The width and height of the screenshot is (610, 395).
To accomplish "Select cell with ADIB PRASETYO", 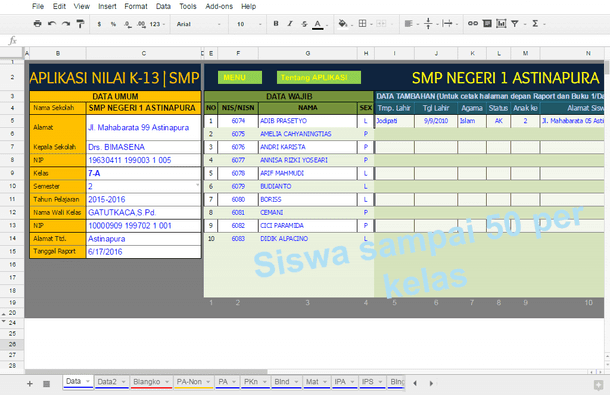I will (x=307, y=121).
